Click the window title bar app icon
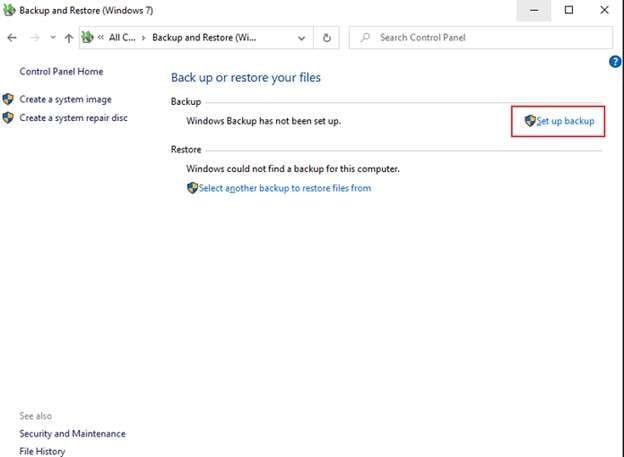624x457 pixels. click(9, 10)
